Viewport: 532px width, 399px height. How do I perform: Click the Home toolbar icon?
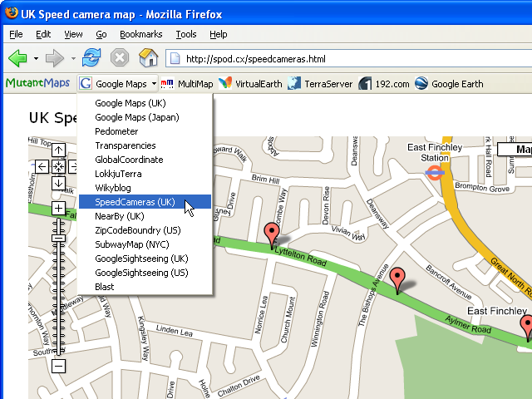tap(148, 58)
